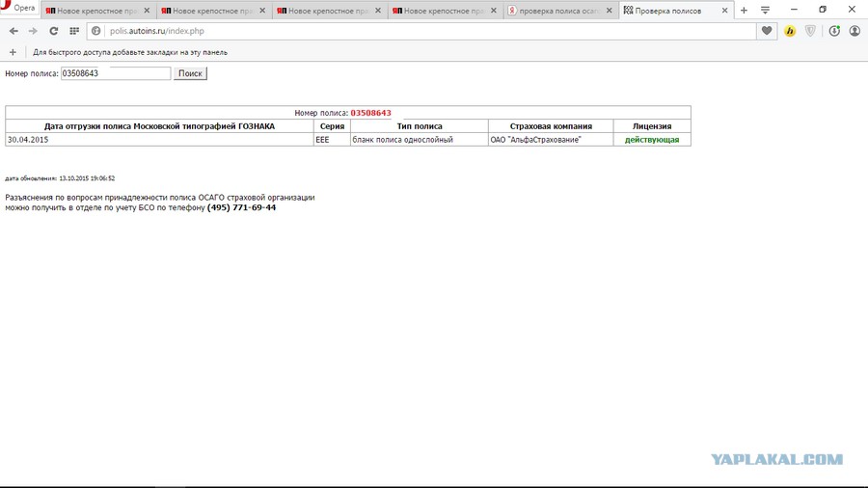Screen dimensions: 868x488
Task: Close the fourth Новое крепостное tab
Action: (494, 11)
